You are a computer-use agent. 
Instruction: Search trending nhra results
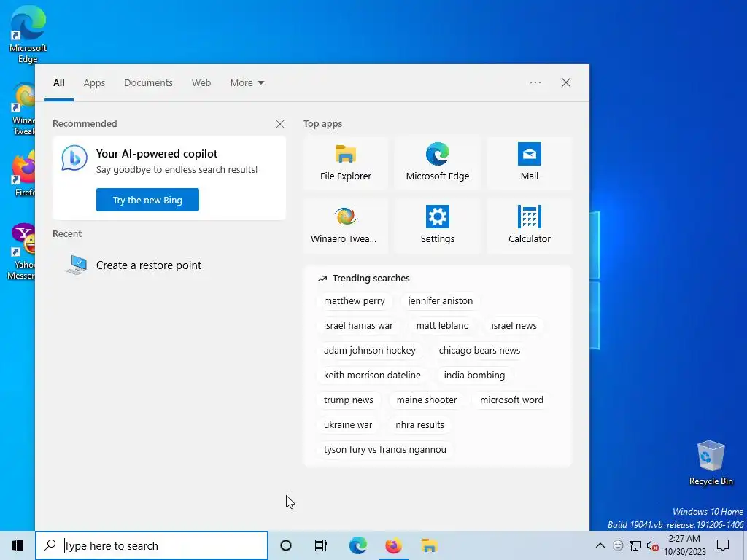tap(419, 425)
